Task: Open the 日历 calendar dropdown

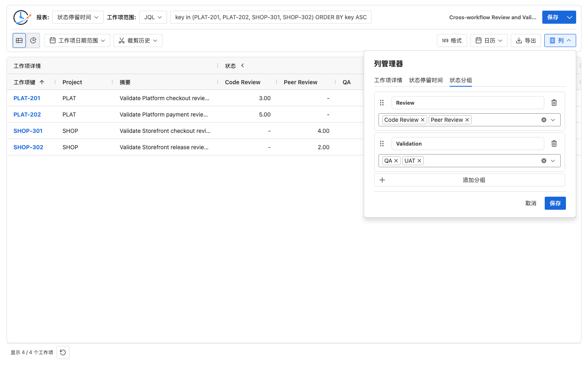Action: (489, 40)
